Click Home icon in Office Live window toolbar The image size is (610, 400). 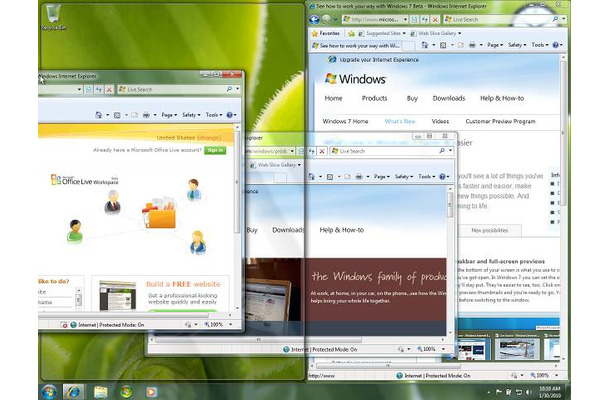(x=98, y=115)
